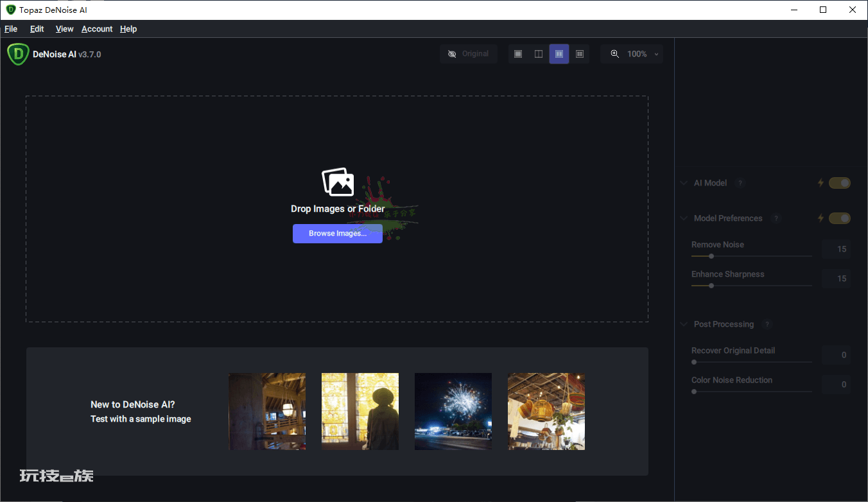Click the Drop Images or Folder text
The image size is (868, 502).
pyautogui.click(x=338, y=209)
